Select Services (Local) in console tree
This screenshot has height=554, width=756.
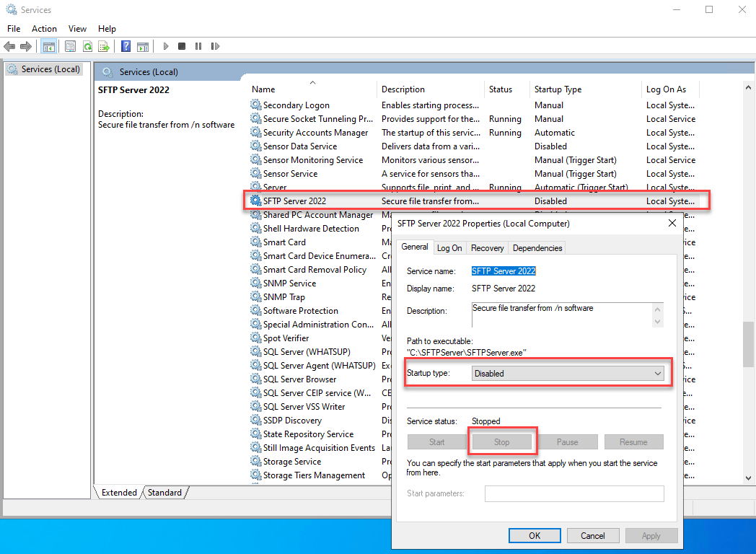pos(44,69)
